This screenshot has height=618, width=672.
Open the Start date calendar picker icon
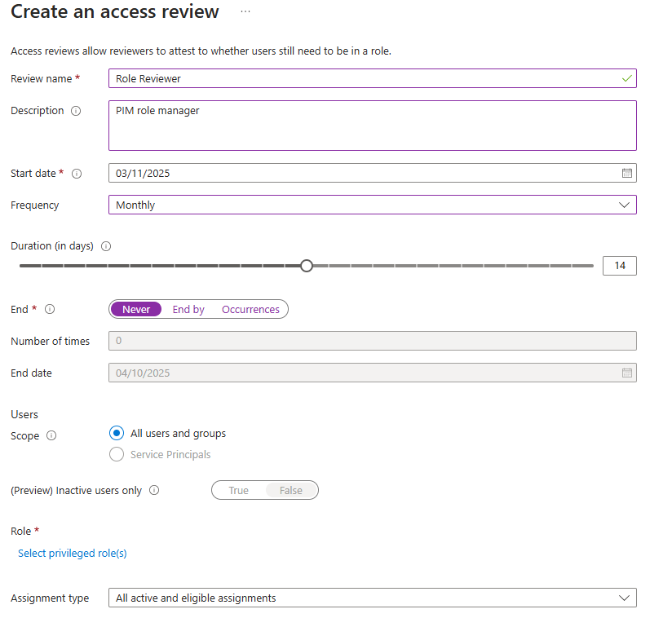[626, 173]
